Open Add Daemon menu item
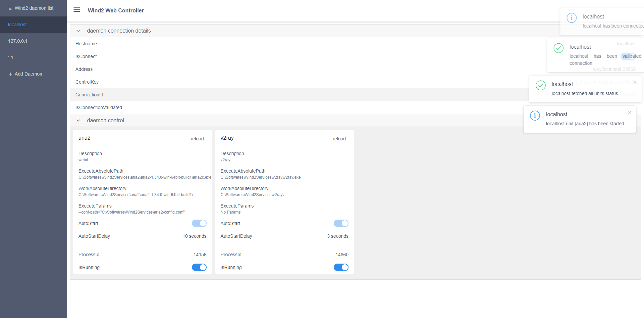 pos(34,74)
